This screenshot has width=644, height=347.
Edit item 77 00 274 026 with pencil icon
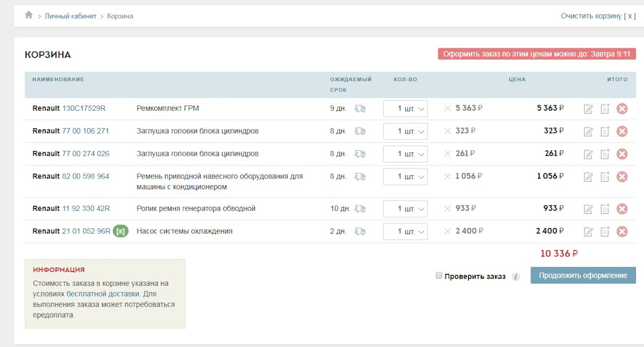coord(588,154)
